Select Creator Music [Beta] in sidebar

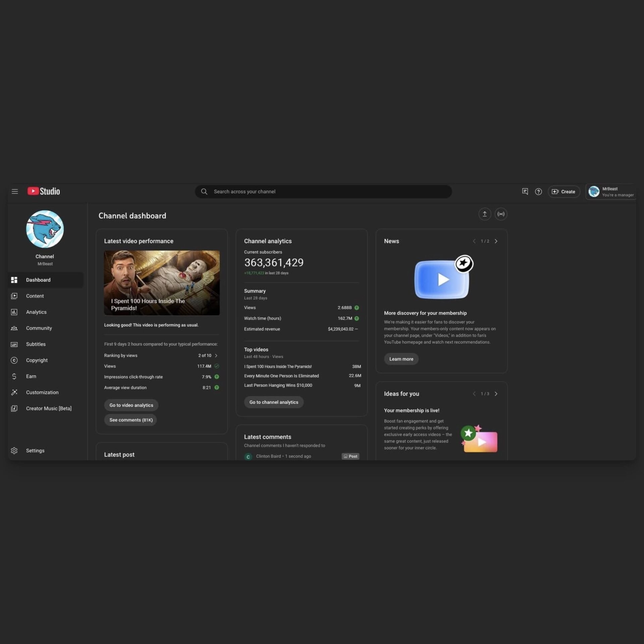pos(49,408)
